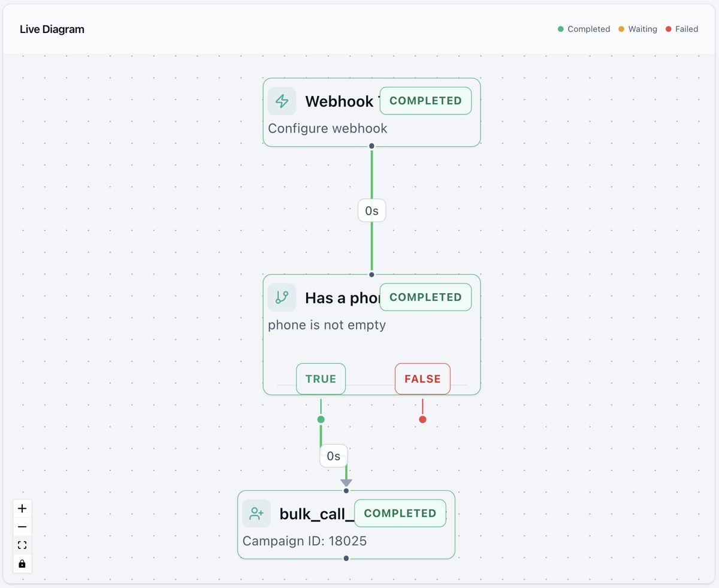Click the arrowhead entering bulk_call node

click(346, 483)
